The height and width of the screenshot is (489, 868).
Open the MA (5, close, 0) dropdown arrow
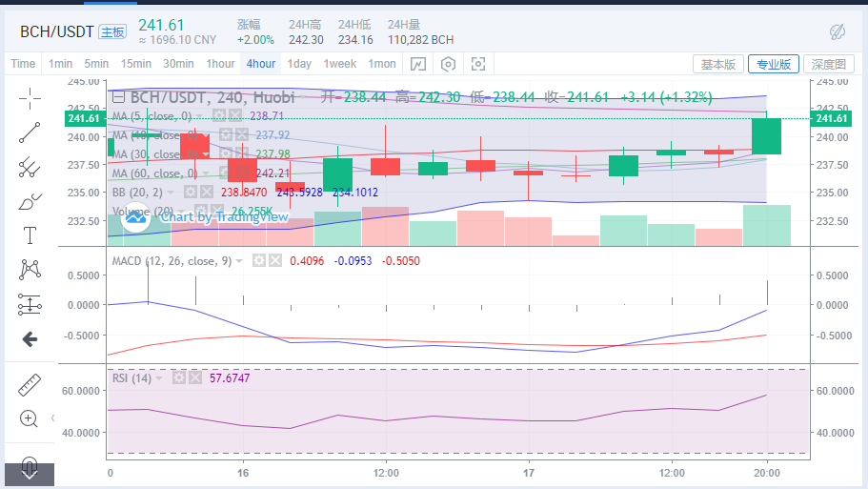(199, 116)
